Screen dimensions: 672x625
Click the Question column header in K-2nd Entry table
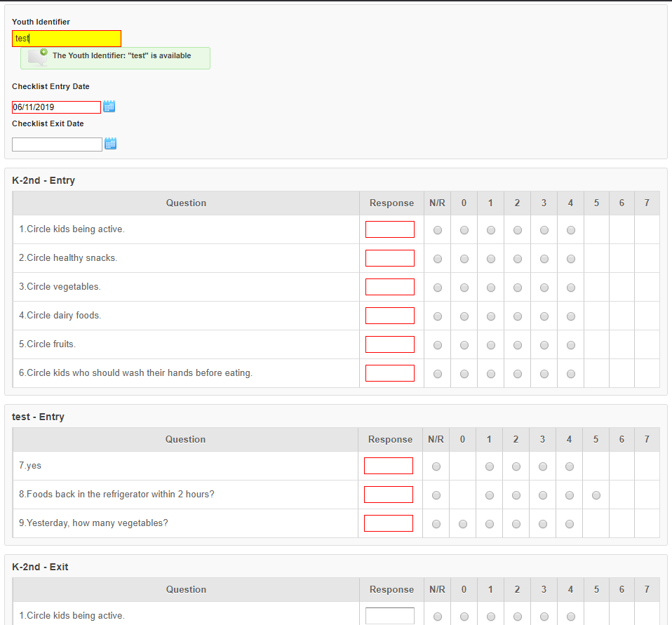186,203
